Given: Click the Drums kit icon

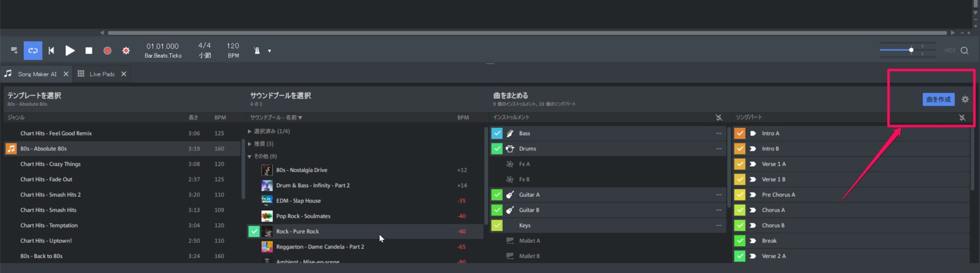Looking at the screenshot, I should (510, 149).
